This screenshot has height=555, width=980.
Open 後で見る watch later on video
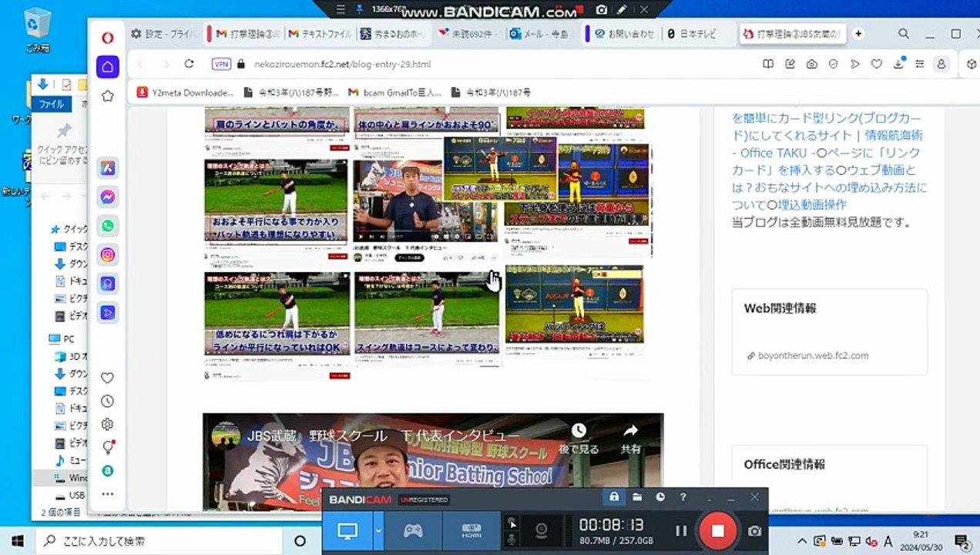pos(579,439)
